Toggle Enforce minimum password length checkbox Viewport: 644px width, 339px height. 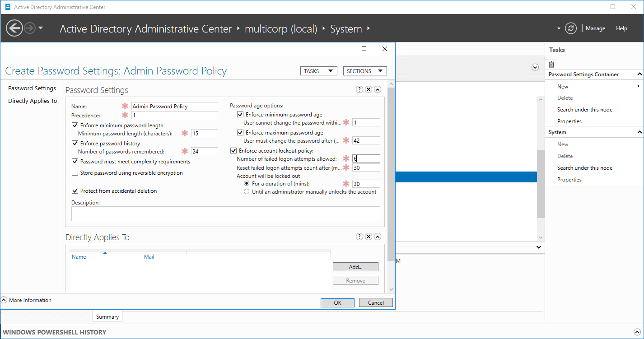click(75, 125)
